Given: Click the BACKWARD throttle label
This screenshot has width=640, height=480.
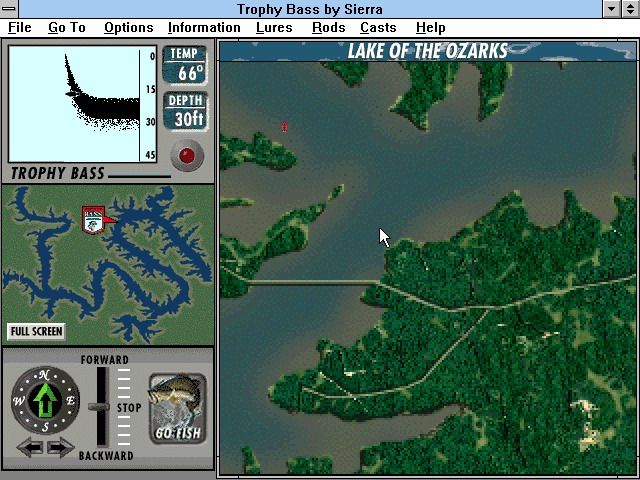Looking at the screenshot, I should 106,456.
